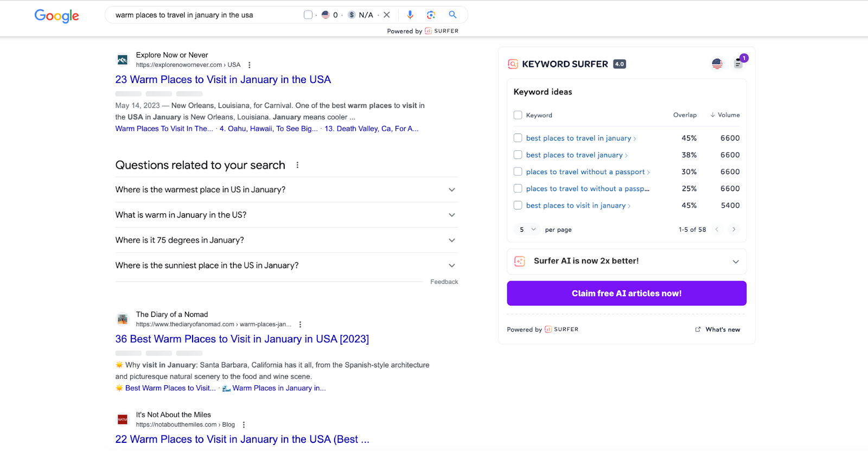Open Google Lens image search icon
The height and width of the screenshot is (451, 868).
tap(431, 15)
